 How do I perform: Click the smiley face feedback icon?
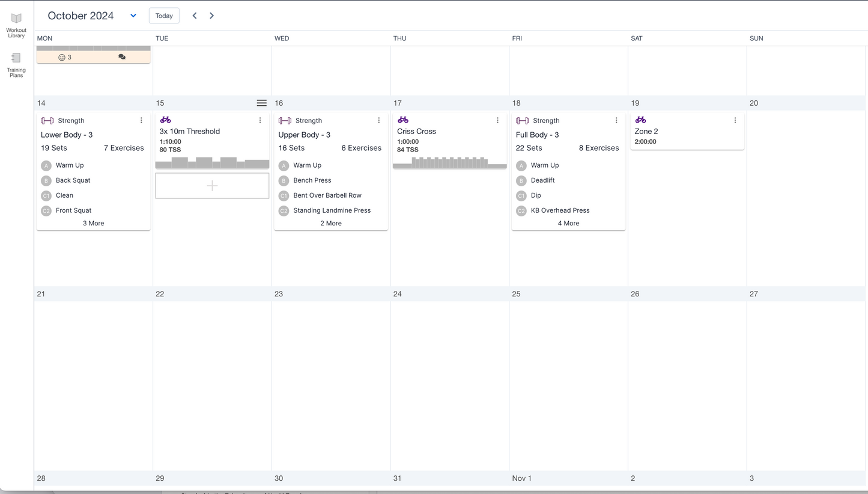pos(62,57)
